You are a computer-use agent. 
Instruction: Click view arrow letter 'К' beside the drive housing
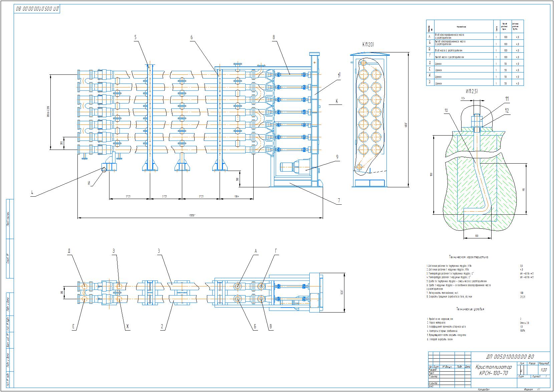[x=337, y=101]
